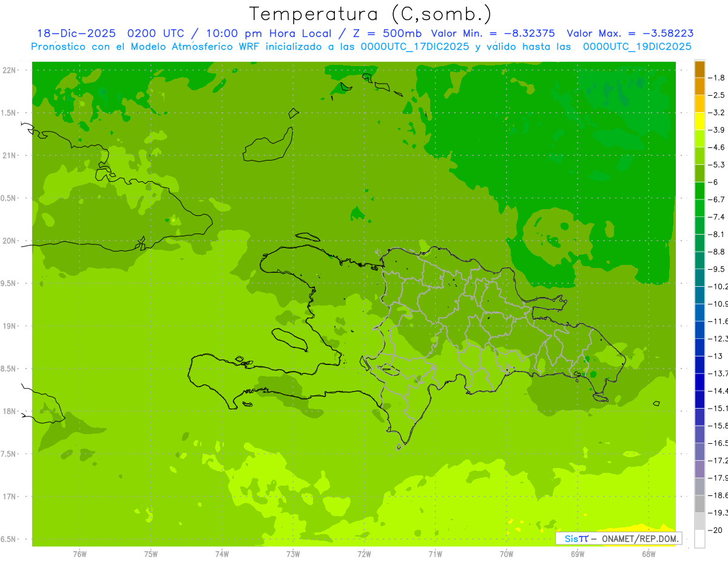Click the title 'Temperatura (C,somb.)'
Viewport: 728px width, 562px height.
coord(371,14)
